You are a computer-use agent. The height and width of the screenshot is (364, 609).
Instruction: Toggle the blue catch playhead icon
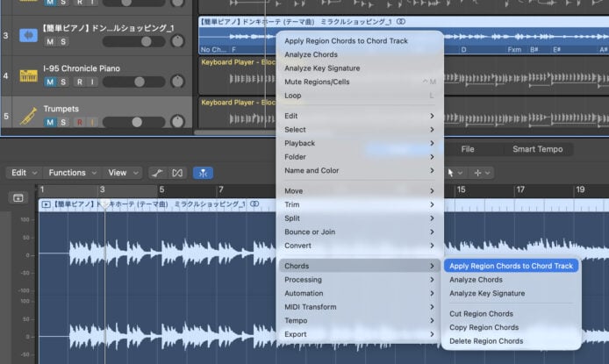click(x=204, y=173)
